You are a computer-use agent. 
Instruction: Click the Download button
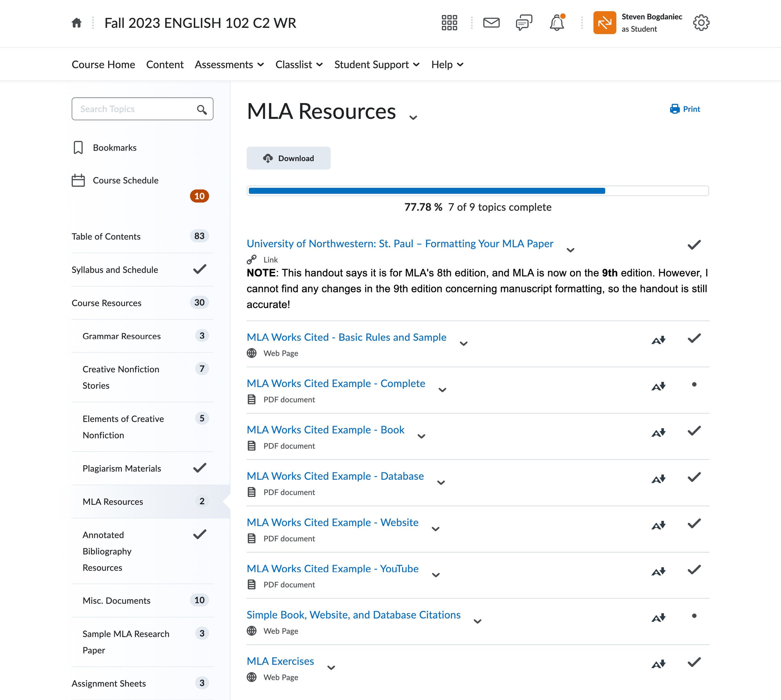(x=289, y=158)
